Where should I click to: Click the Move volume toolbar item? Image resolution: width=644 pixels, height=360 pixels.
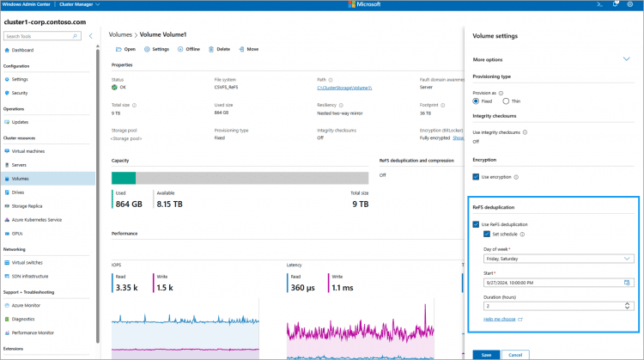coord(248,49)
